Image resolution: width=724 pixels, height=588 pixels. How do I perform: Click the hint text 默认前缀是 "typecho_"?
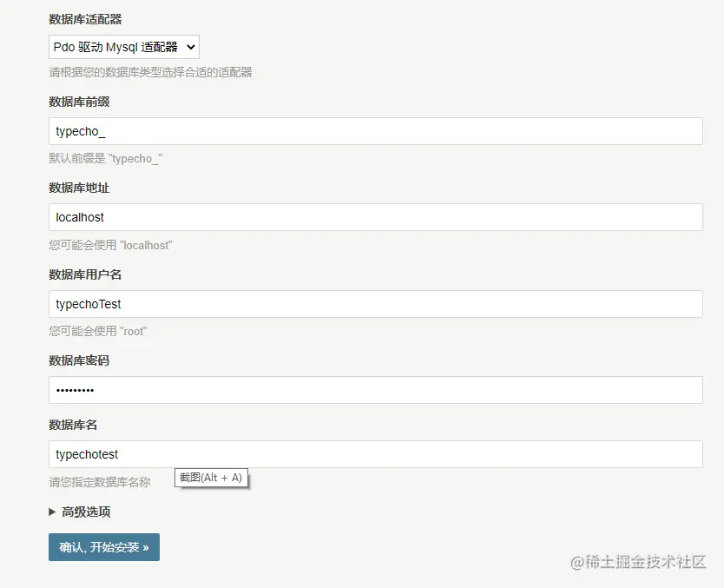pyautogui.click(x=106, y=158)
